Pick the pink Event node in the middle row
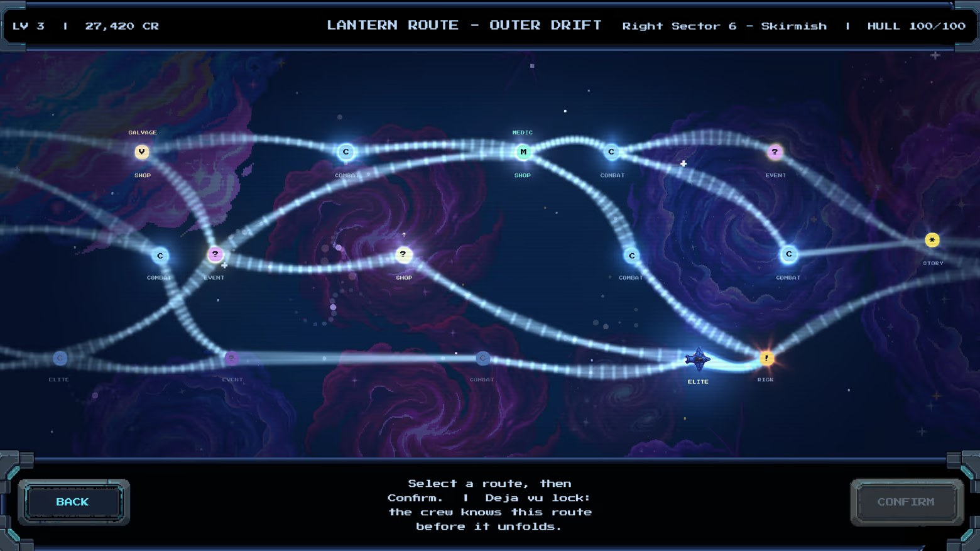 (x=215, y=254)
